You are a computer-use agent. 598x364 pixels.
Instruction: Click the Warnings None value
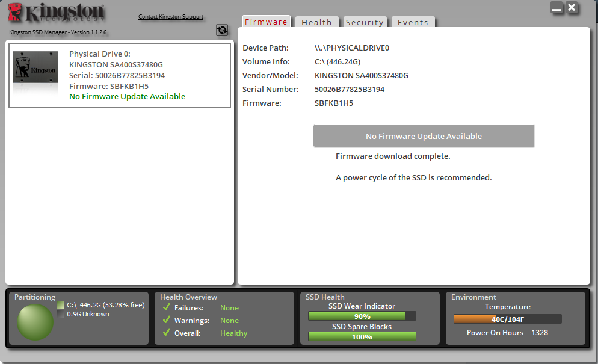[229, 321]
